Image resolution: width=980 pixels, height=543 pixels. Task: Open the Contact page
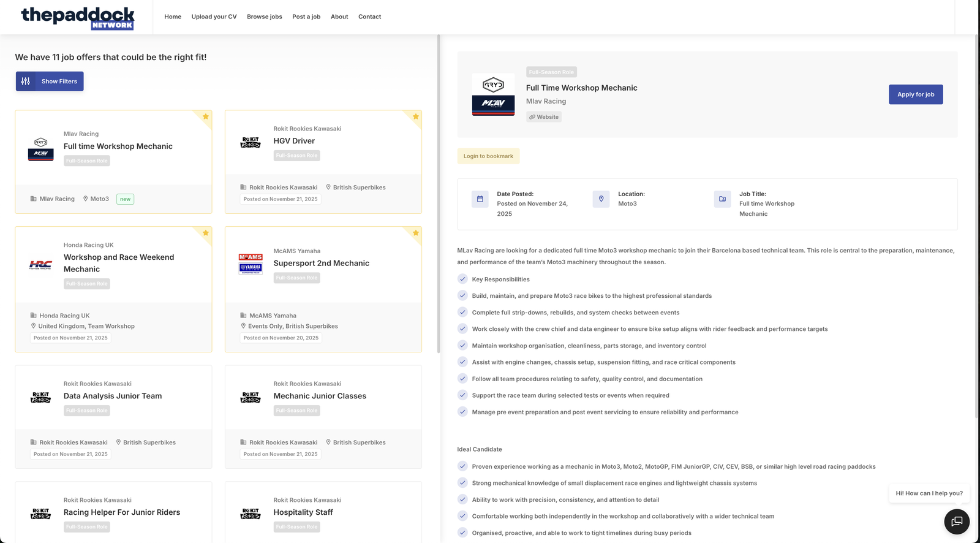point(369,17)
